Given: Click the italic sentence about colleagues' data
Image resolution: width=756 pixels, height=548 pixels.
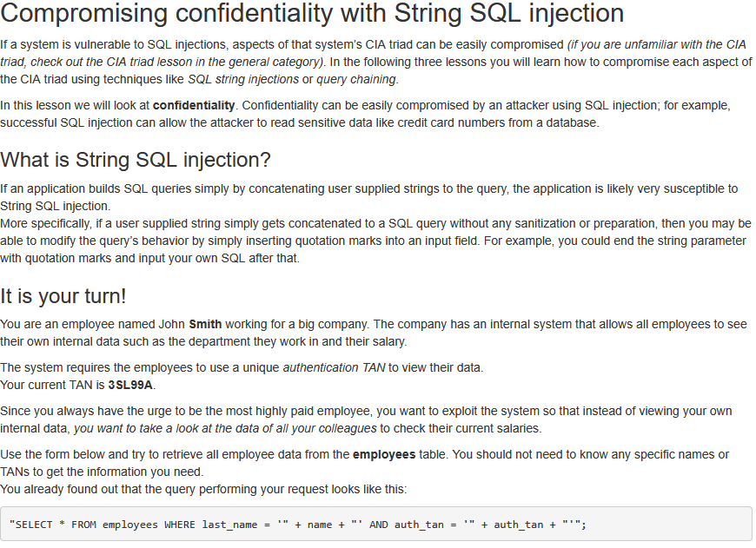Looking at the screenshot, I should (225, 428).
